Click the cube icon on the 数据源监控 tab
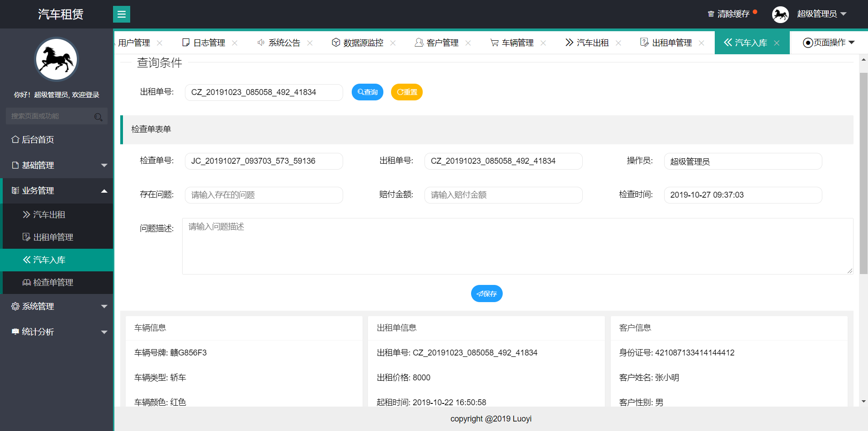The height and width of the screenshot is (431, 868). (336, 43)
